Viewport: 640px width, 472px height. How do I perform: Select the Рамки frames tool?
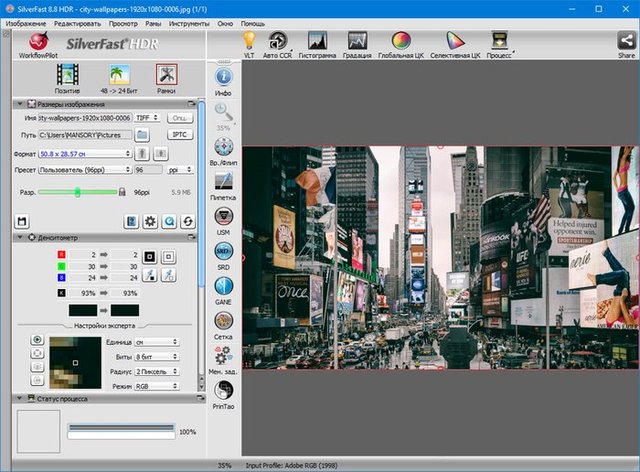166,73
